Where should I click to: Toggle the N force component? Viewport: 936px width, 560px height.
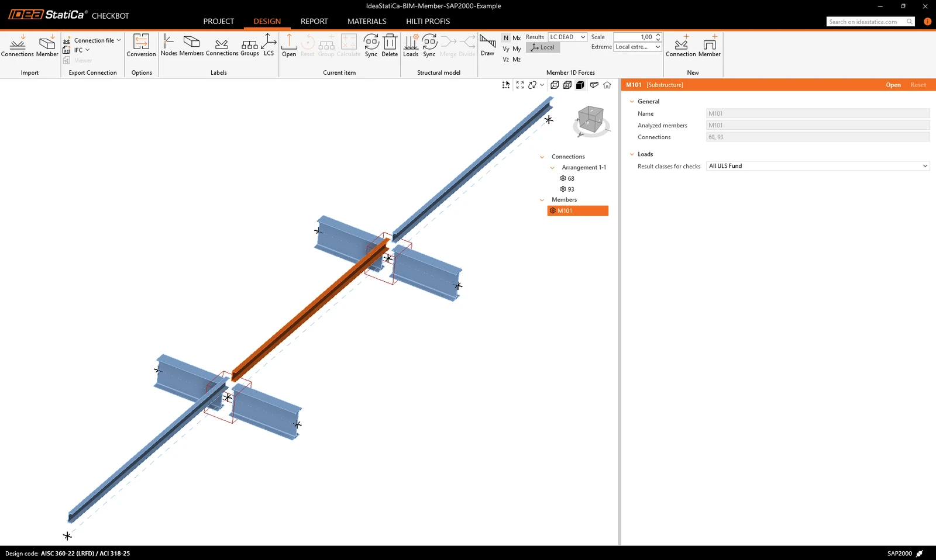click(506, 38)
